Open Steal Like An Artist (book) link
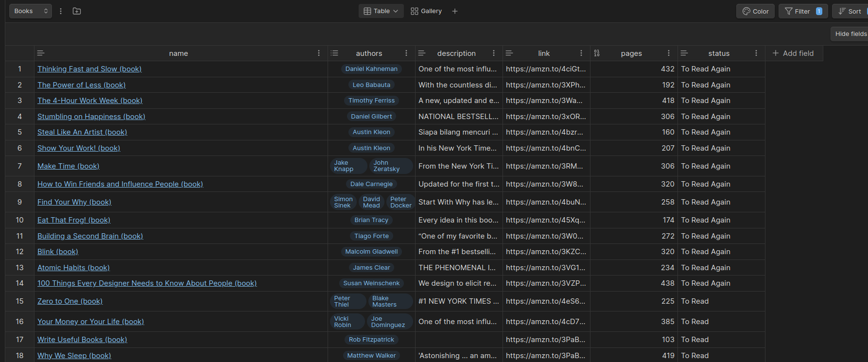The height and width of the screenshot is (362, 868). pos(82,132)
